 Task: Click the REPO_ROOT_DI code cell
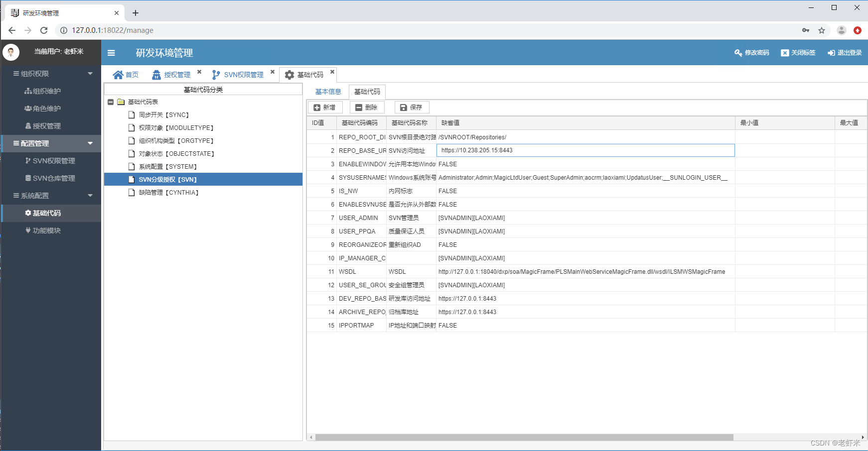pyautogui.click(x=362, y=137)
